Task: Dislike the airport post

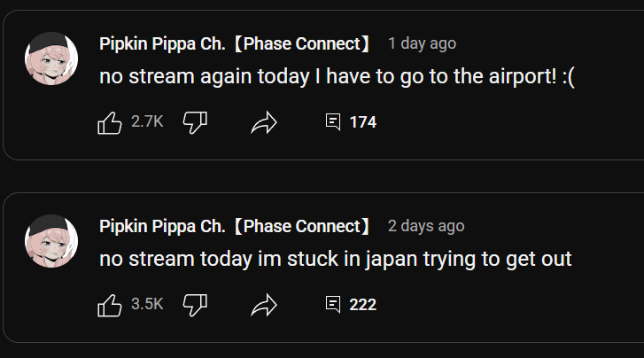Action: 194,122
